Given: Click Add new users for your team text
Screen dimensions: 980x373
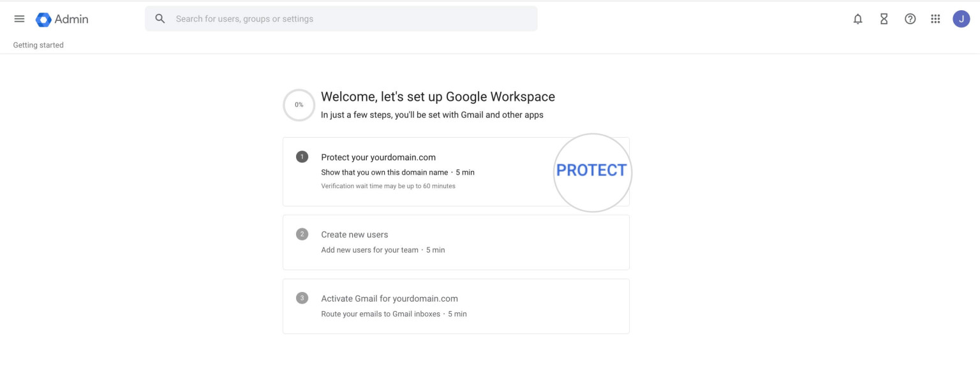Looking at the screenshot, I should pyautogui.click(x=370, y=250).
